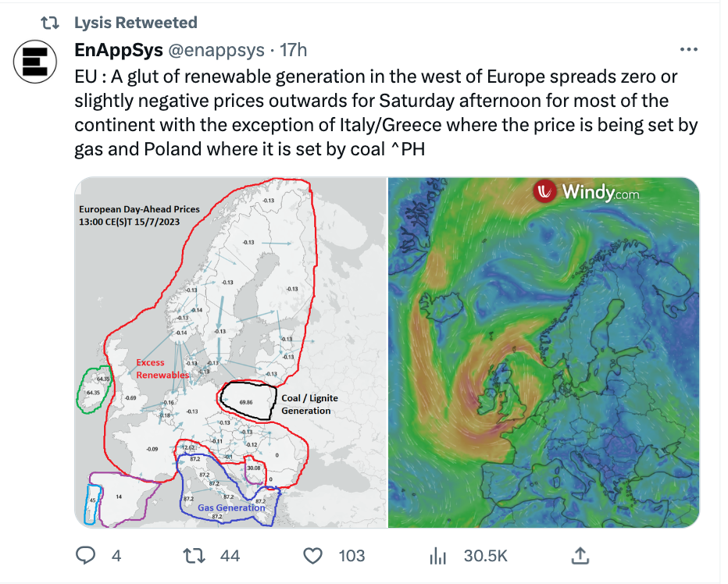Open the 17h timestamp link
The width and height of the screenshot is (728, 584).
coord(293,50)
